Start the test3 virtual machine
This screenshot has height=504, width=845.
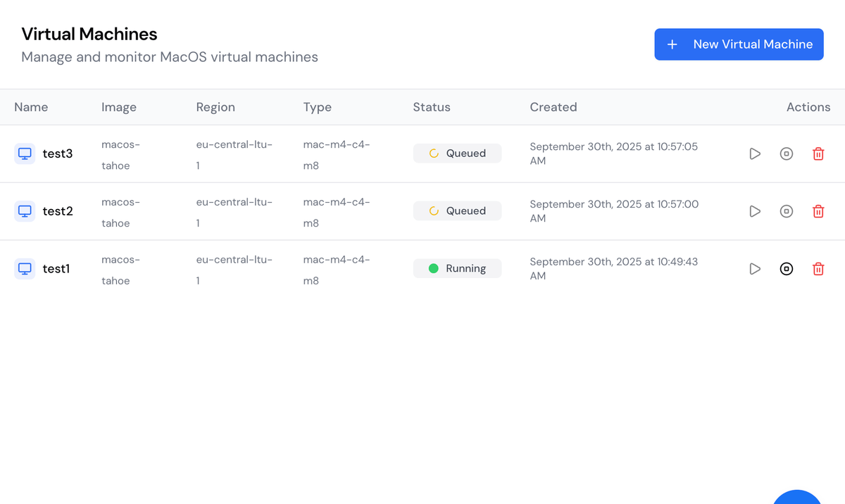tap(755, 153)
